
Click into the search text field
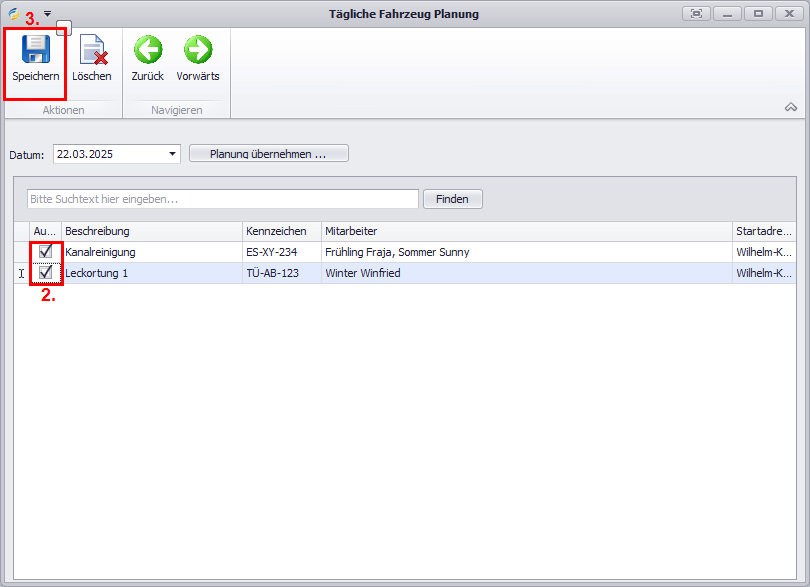point(222,199)
